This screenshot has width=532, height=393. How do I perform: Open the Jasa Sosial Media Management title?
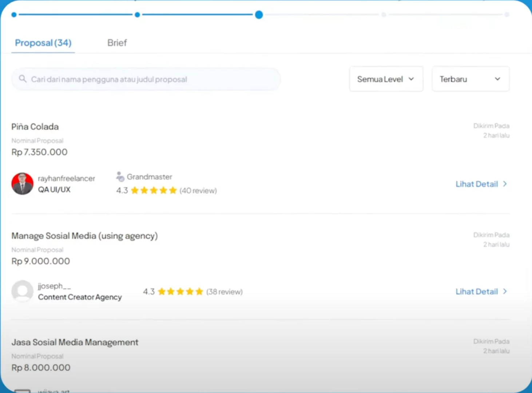75,342
